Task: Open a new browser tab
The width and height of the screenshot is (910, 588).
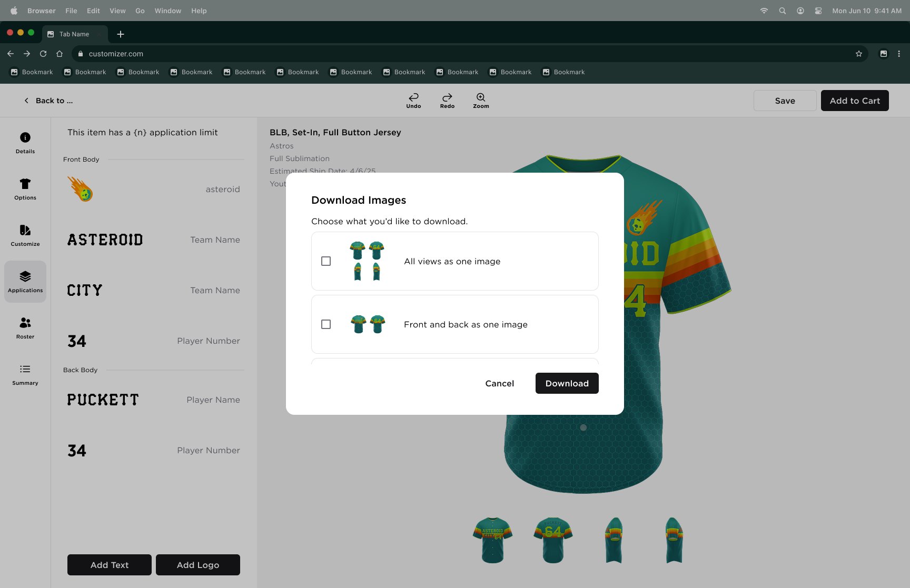Action: pos(121,34)
